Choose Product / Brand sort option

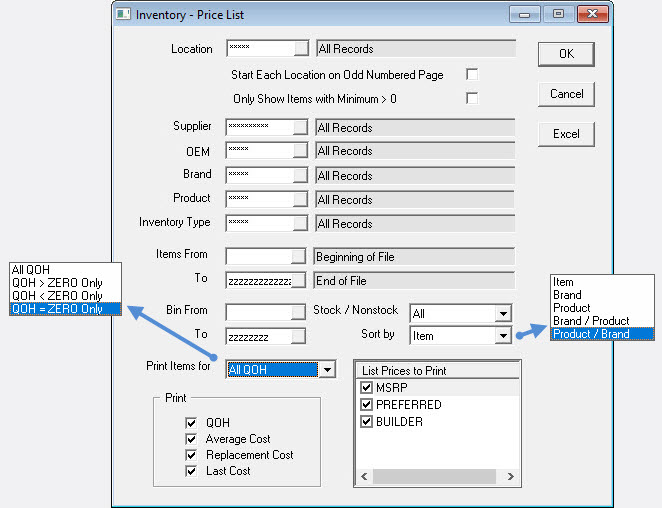602,334
